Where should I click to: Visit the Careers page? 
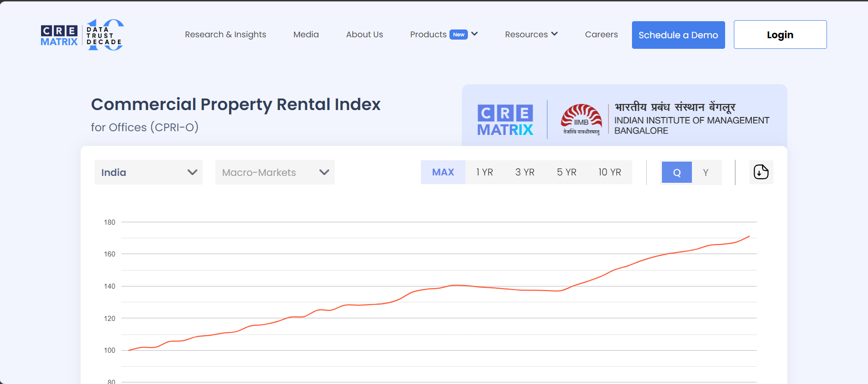point(601,35)
